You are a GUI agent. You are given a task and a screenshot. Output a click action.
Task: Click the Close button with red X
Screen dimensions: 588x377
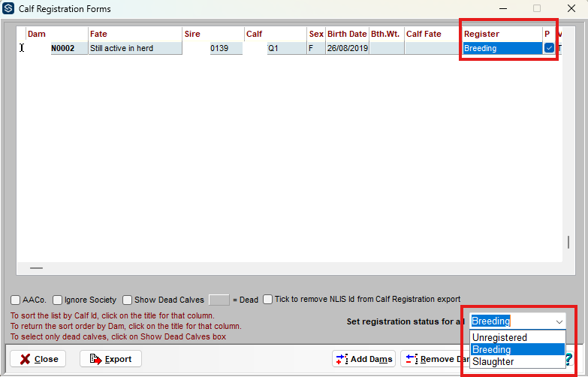coord(38,359)
